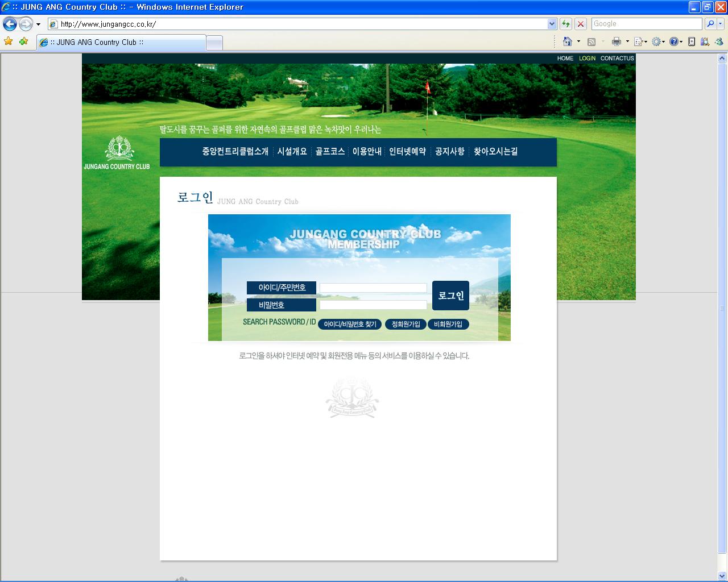Screen dimensions: 728x582
Task: Click the Home page house icon
Action: (568, 41)
